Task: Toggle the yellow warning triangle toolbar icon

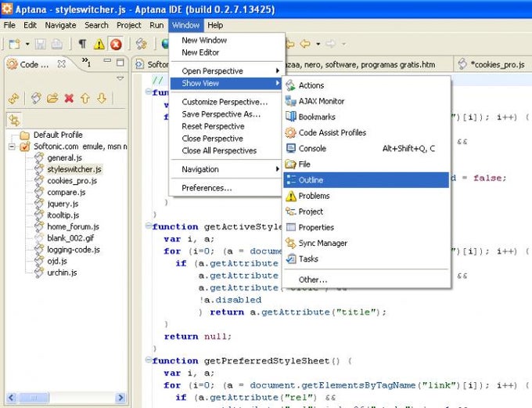Action: click(x=99, y=44)
